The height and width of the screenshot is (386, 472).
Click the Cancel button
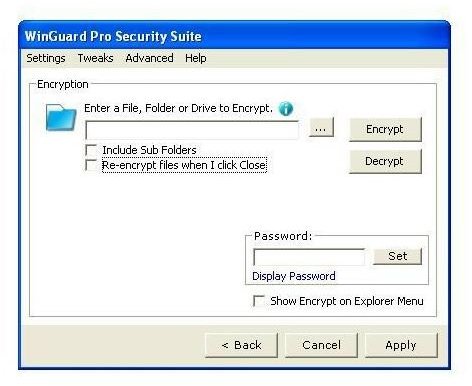click(321, 345)
